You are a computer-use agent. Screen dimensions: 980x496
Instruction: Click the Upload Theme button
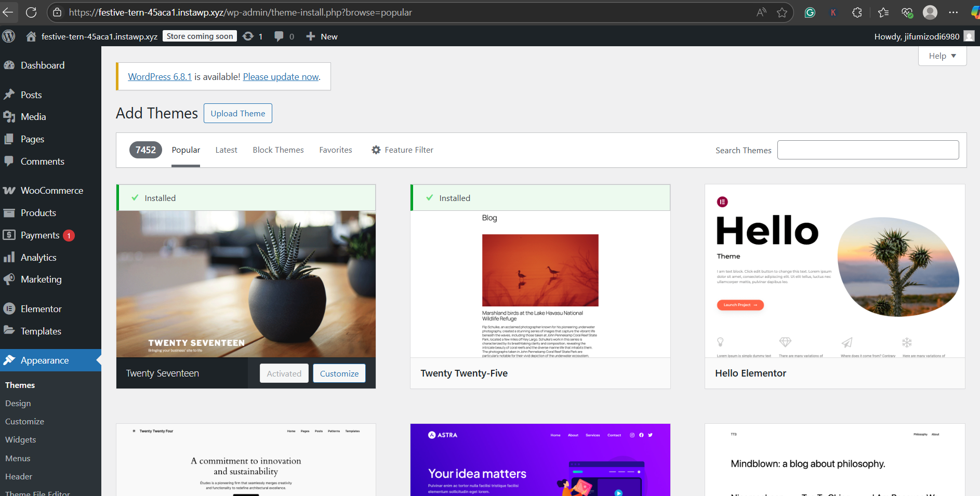[x=238, y=113]
